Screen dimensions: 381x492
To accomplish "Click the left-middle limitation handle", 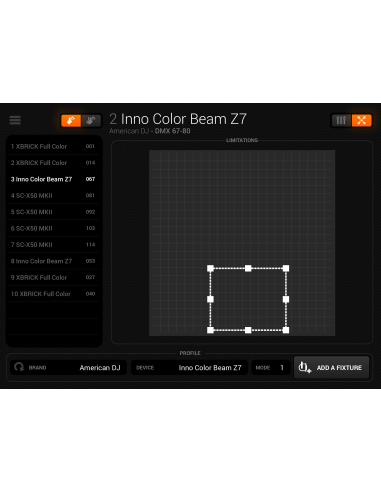I will pos(210,299).
